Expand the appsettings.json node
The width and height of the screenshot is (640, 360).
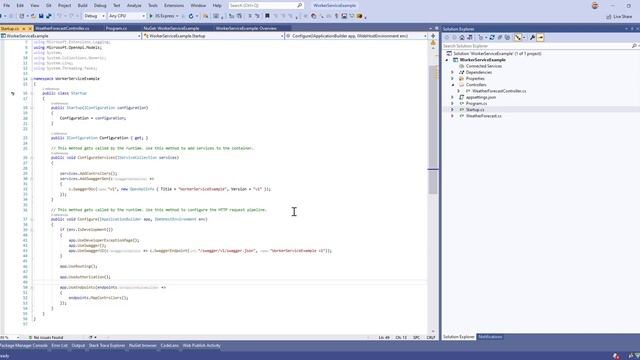pos(452,98)
